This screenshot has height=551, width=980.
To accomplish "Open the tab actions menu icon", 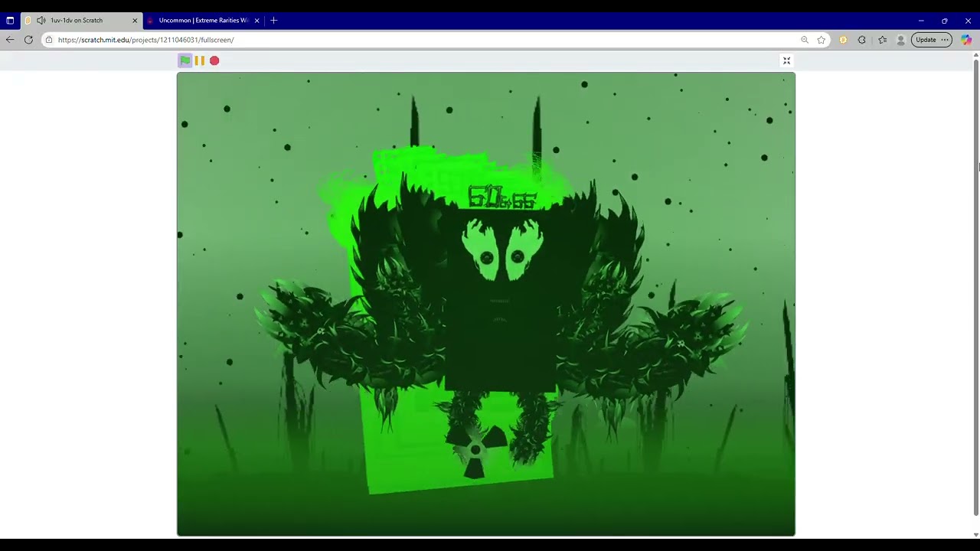I will [10, 21].
